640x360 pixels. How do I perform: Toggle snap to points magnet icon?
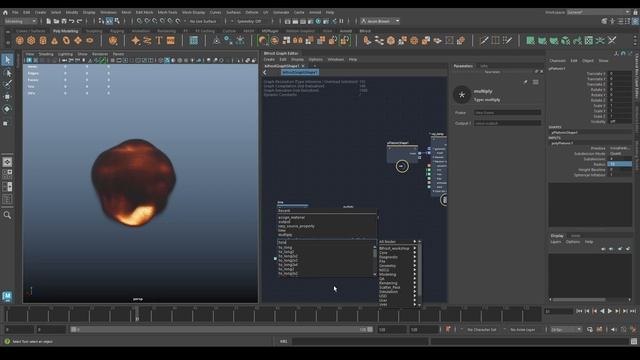[x=155, y=21]
